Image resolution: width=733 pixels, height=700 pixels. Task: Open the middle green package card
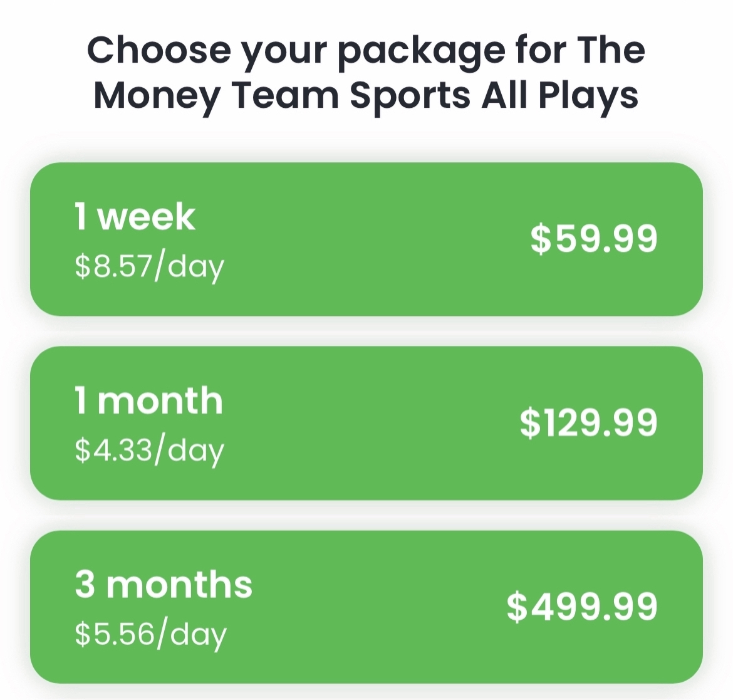[x=366, y=423]
